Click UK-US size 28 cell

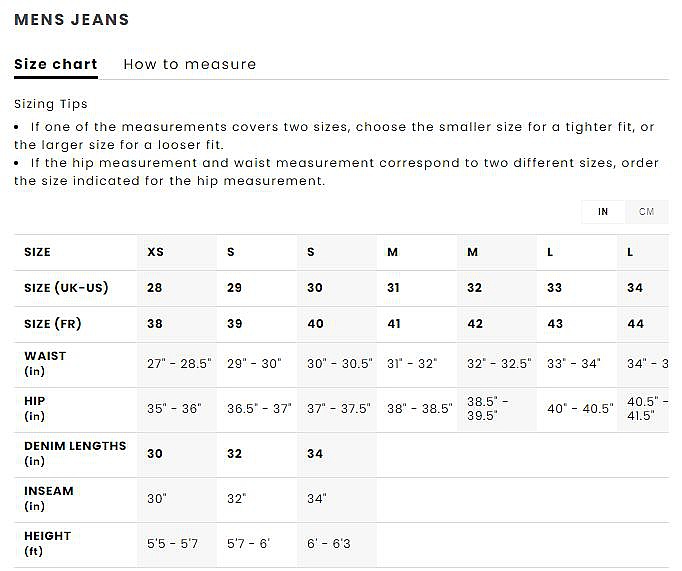[x=155, y=288]
